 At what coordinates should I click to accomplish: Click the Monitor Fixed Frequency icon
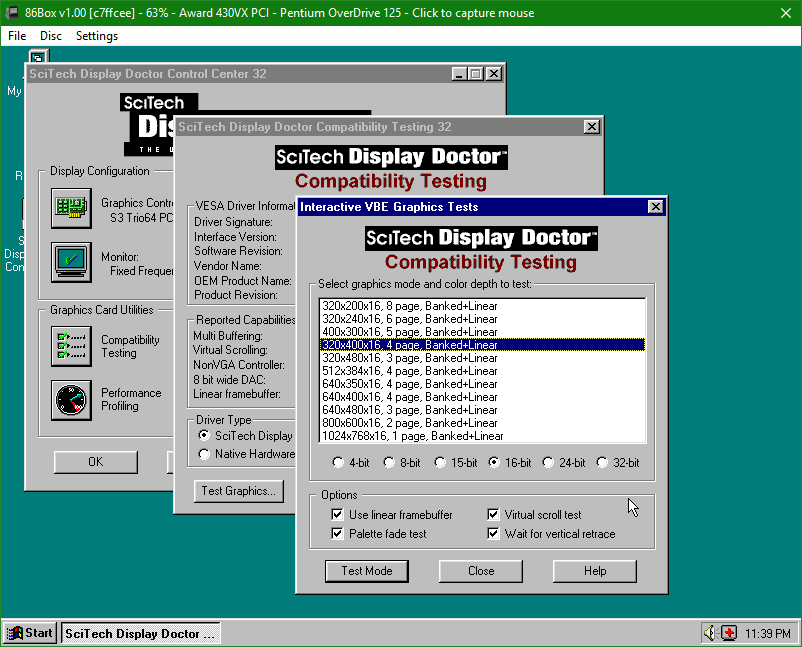71,261
